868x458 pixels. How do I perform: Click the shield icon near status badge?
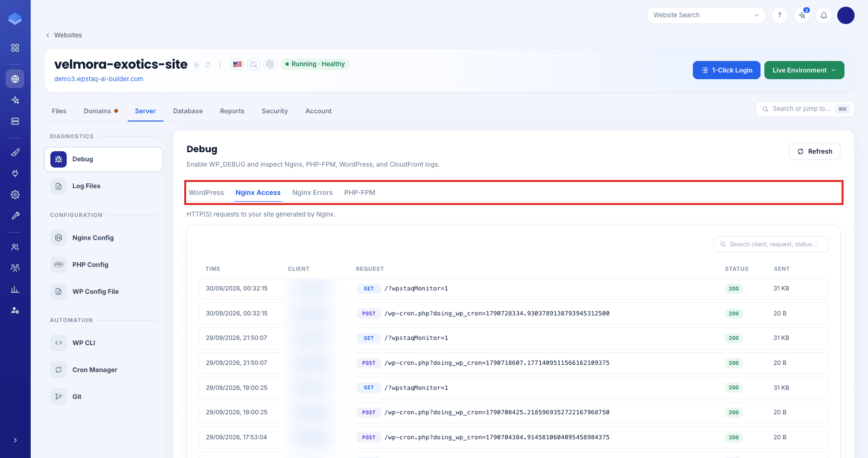coord(270,64)
